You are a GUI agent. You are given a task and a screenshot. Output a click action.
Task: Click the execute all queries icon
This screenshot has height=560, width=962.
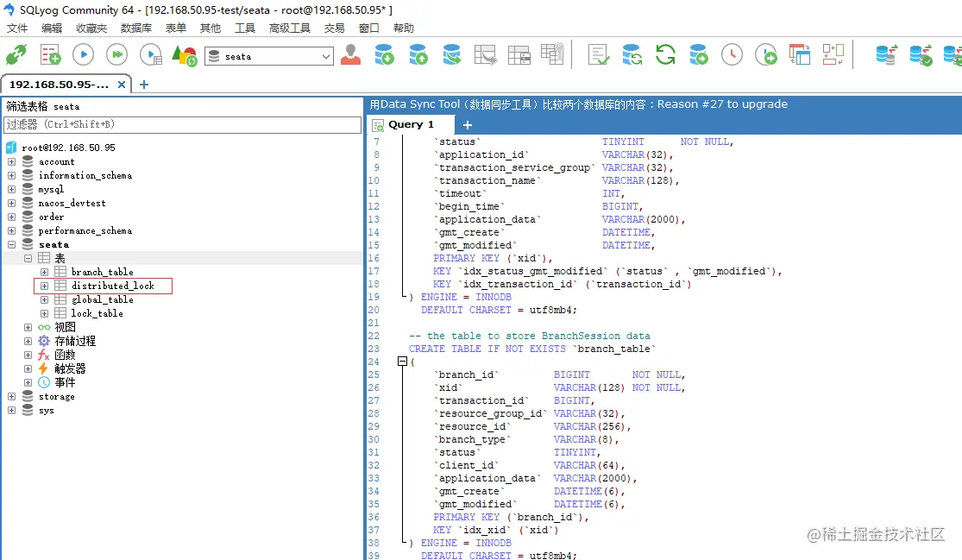[116, 55]
